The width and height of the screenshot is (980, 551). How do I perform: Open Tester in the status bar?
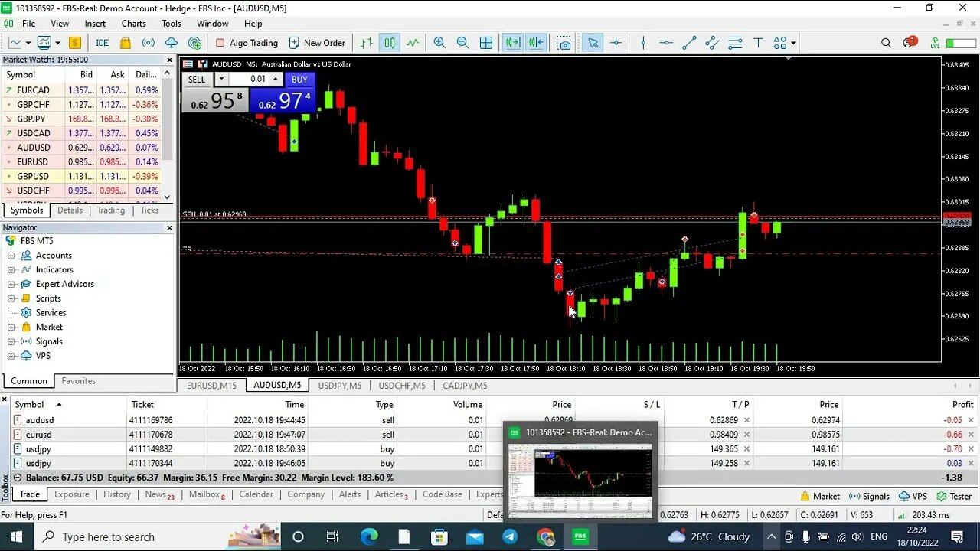click(954, 496)
